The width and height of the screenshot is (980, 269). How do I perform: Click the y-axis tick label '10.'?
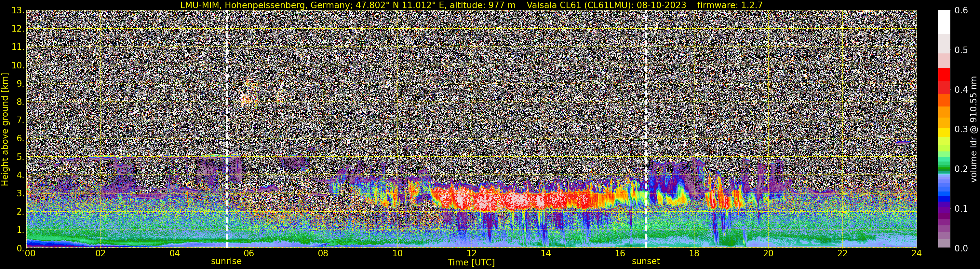18,65
